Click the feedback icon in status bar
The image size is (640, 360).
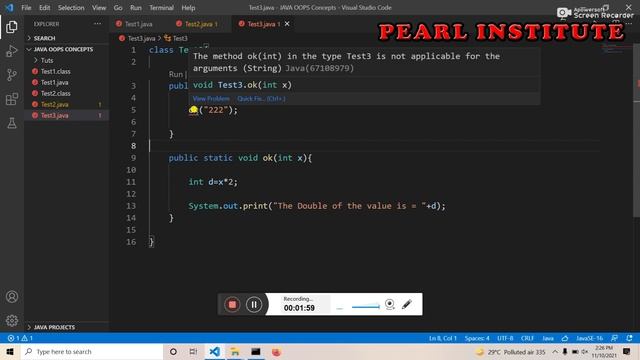pyautogui.click(x=614, y=338)
